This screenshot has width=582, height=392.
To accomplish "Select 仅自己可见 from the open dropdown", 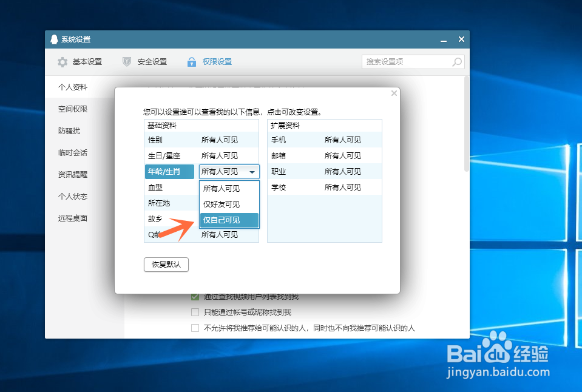I will [x=228, y=220].
